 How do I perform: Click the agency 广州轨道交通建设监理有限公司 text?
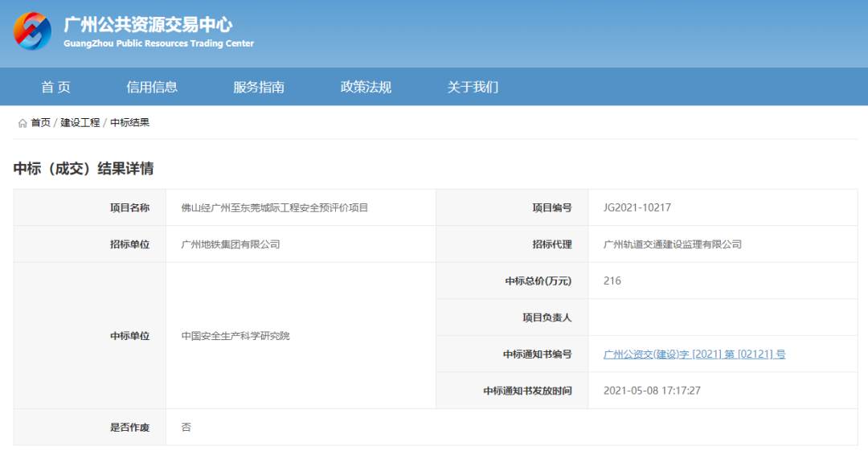tap(673, 244)
